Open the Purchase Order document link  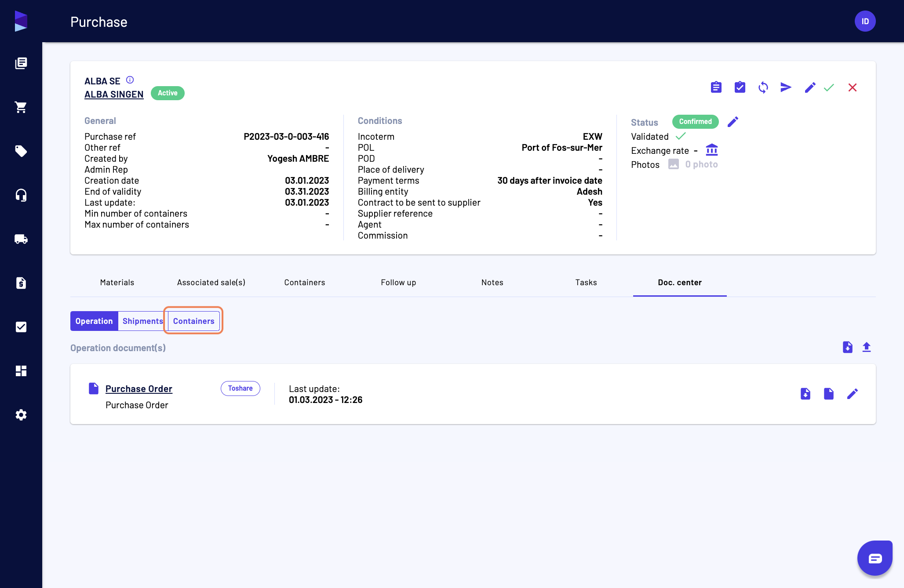139,389
